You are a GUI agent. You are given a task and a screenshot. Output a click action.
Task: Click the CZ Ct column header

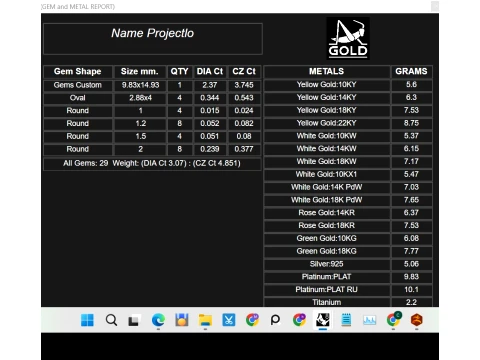[x=244, y=72]
